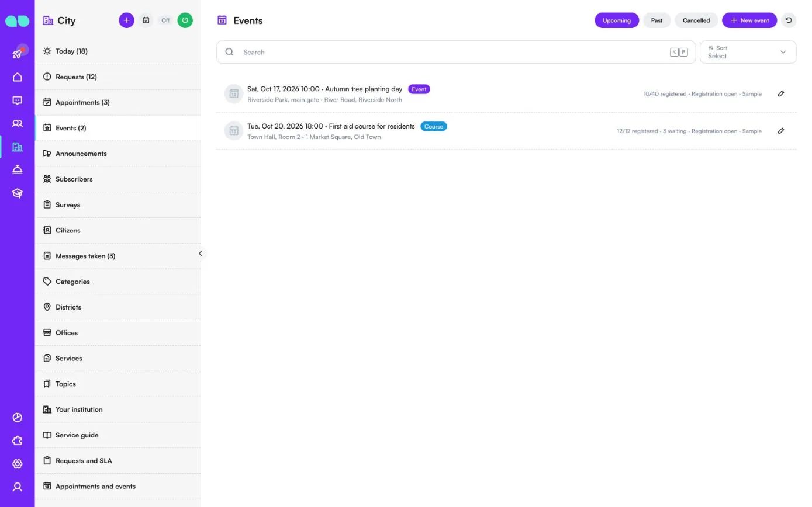This screenshot has height=507, width=812.
Task: Edit the Autumn tree planting day event
Action: [781, 93]
